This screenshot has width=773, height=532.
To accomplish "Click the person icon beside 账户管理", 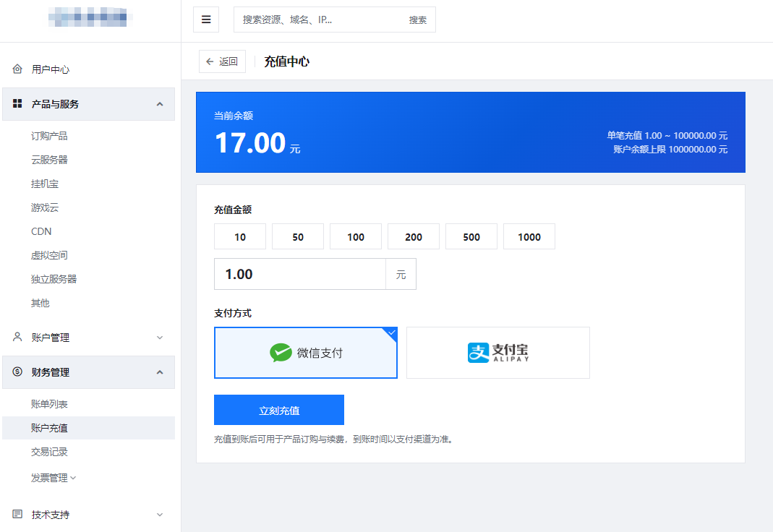I will [17, 337].
